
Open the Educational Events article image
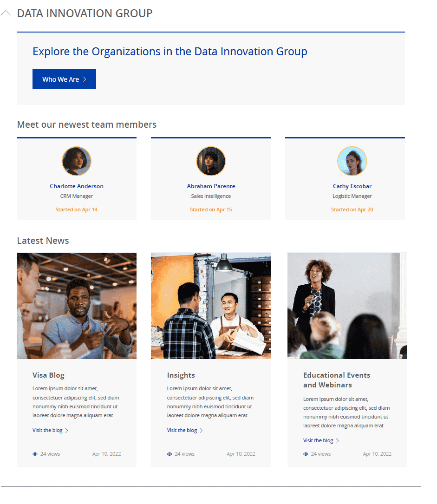click(347, 306)
